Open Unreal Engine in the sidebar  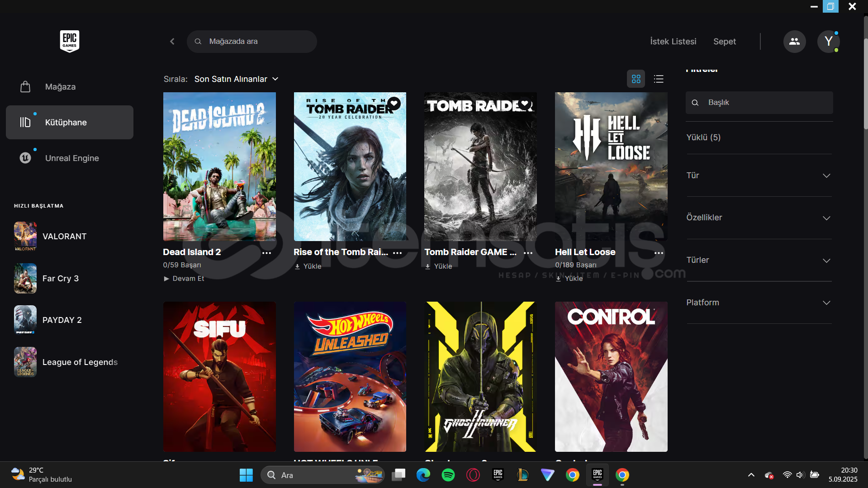tap(70, 158)
